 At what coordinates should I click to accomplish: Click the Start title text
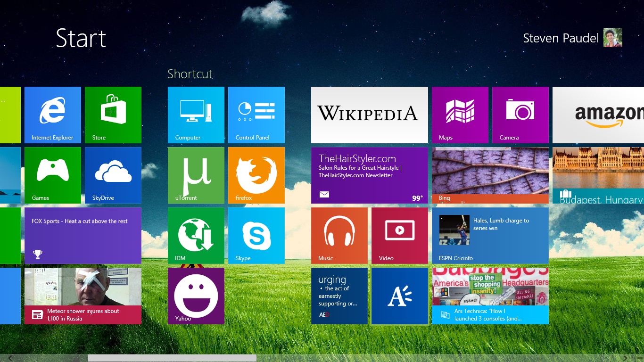tap(81, 38)
